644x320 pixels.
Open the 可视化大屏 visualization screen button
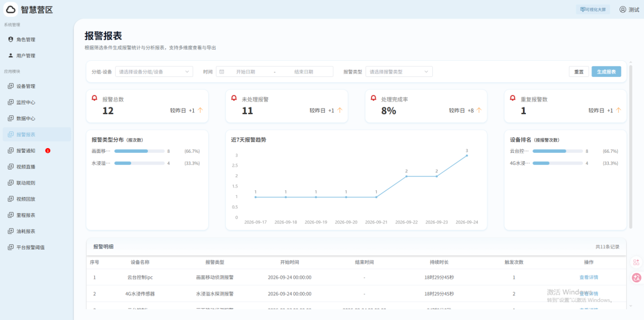pos(593,10)
